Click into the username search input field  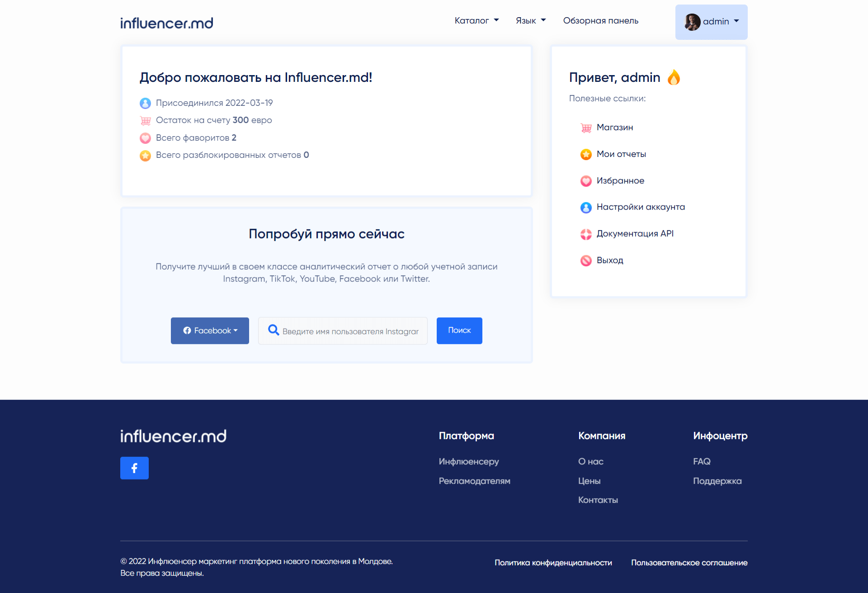[x=350, y=332]
